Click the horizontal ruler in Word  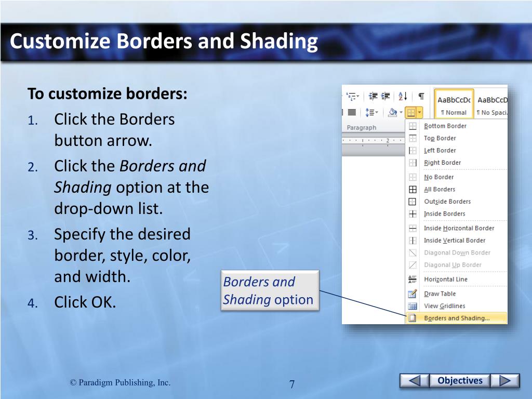coord(373,140)
